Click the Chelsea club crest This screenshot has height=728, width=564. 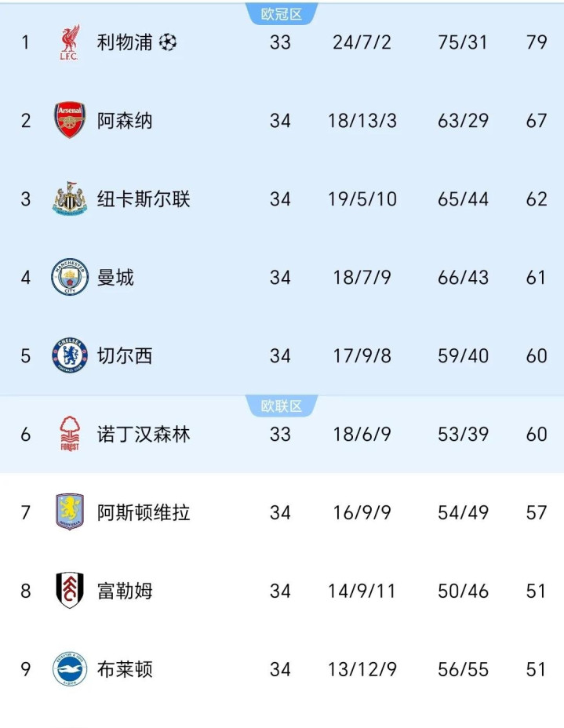[x=70, y=355]
